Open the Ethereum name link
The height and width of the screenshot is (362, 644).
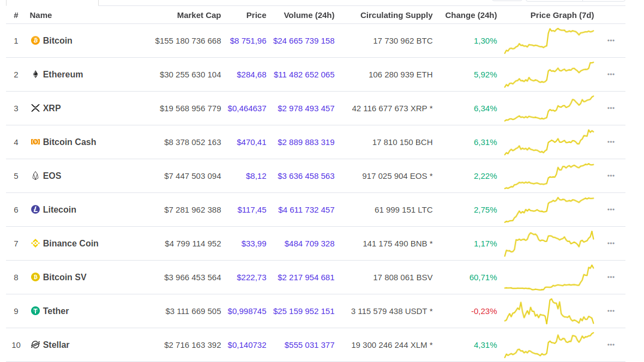[63, 74]
